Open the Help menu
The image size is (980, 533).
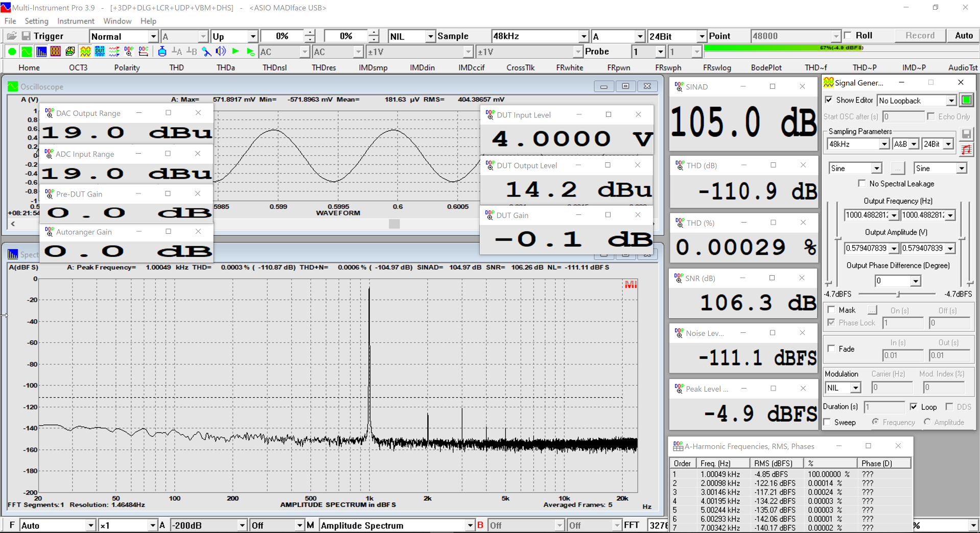(x=148, y=21)
